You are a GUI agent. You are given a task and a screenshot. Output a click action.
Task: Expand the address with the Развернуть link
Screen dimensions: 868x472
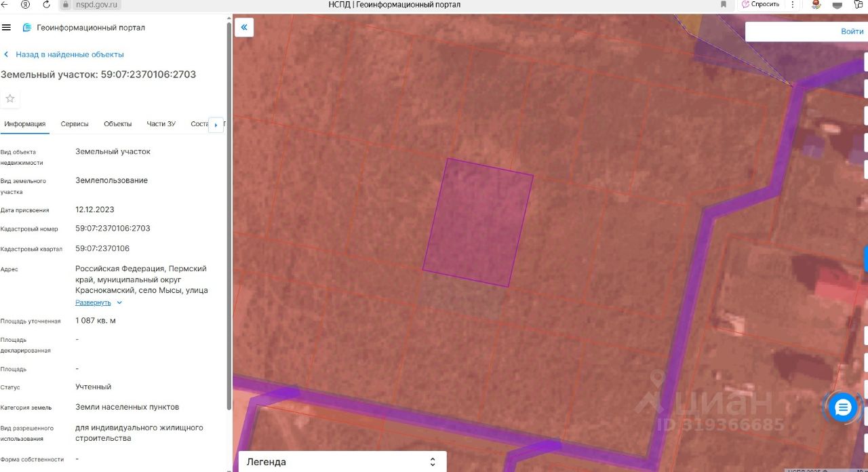(x=93, y=302)
